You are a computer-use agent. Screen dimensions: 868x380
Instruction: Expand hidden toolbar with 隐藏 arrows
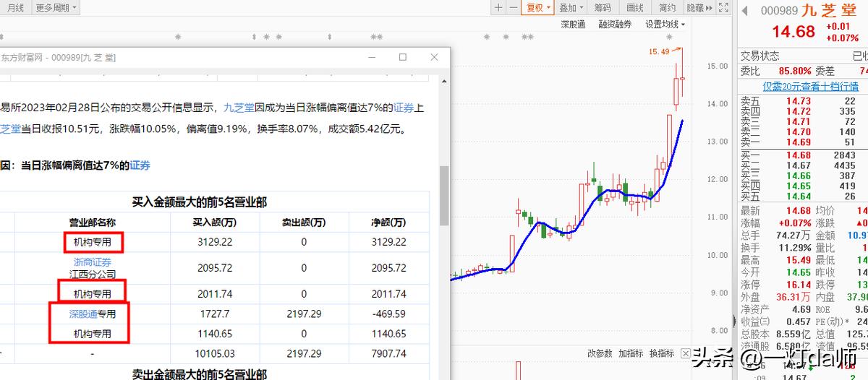point(699,8)
